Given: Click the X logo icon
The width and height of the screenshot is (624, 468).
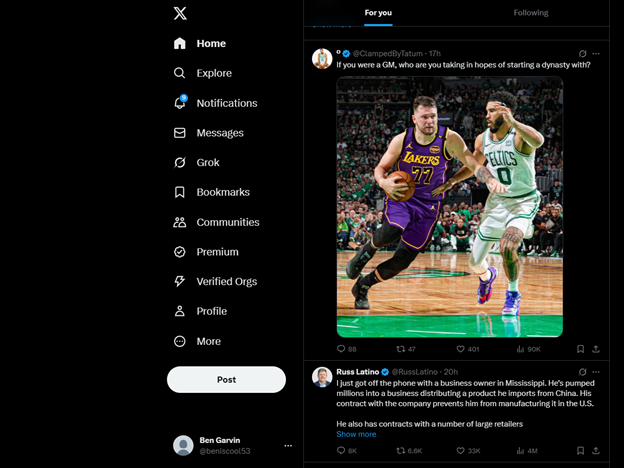Looking at the screenshot, I should click(180, 14).
